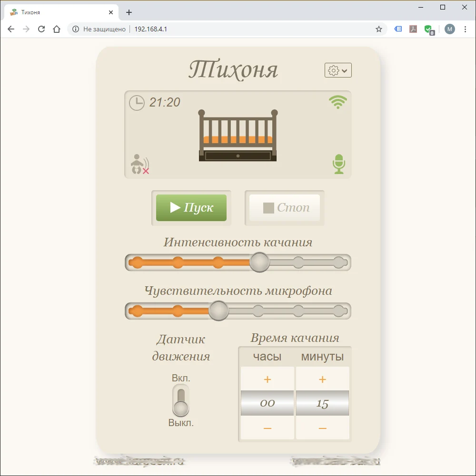Click the PDF extension icon
Image resolution: width=476 pixels, height=476 pixels.
tap(413, 29)
